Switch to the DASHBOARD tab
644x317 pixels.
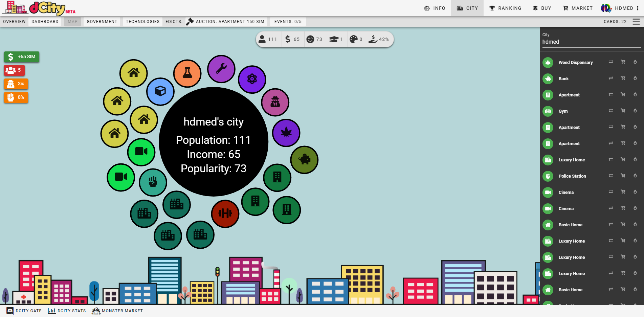click(45, 22)
